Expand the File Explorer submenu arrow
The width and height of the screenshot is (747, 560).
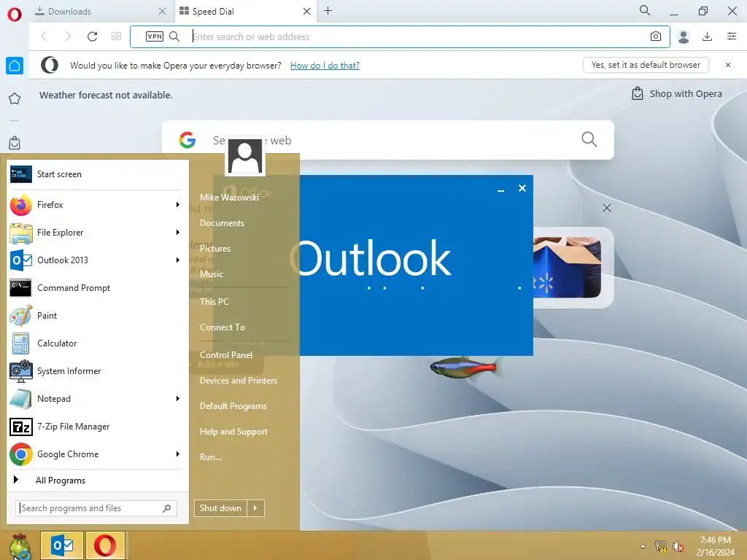tap(178, 233)
